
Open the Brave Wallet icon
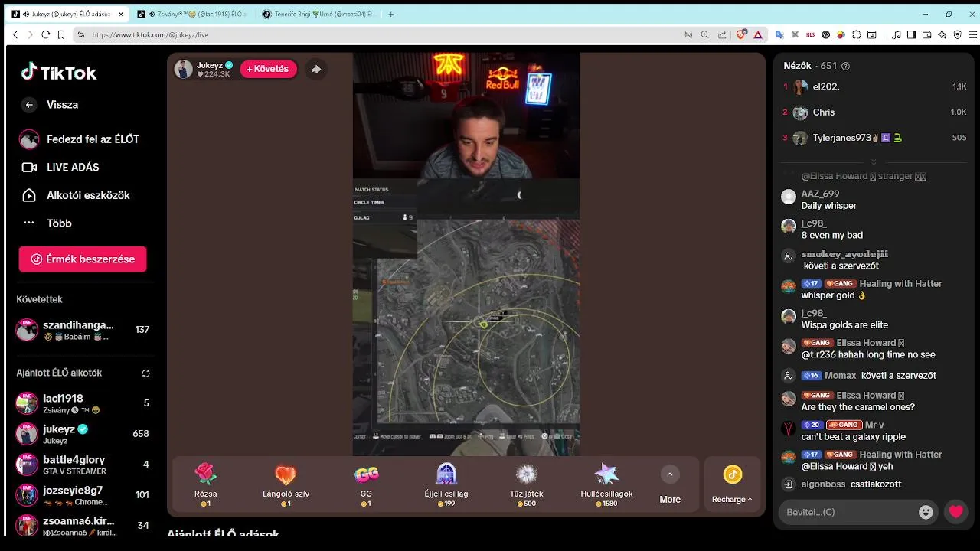926,34
